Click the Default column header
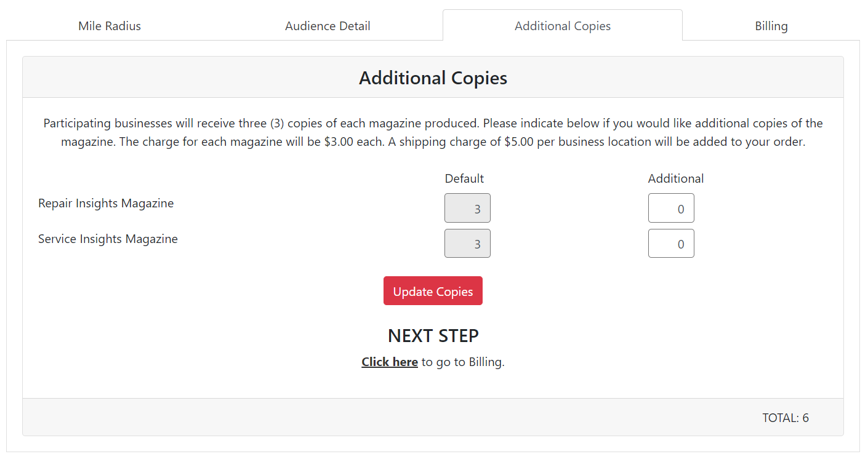The image size is (868, 454). point(464,178)
